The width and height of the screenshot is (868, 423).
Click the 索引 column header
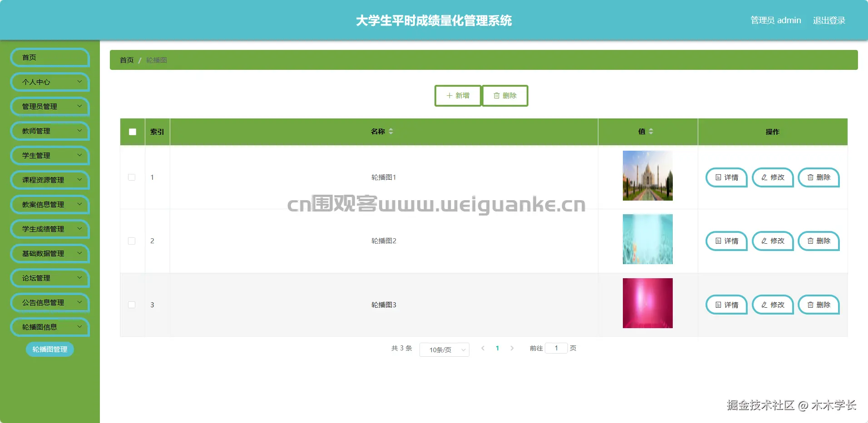157,132
